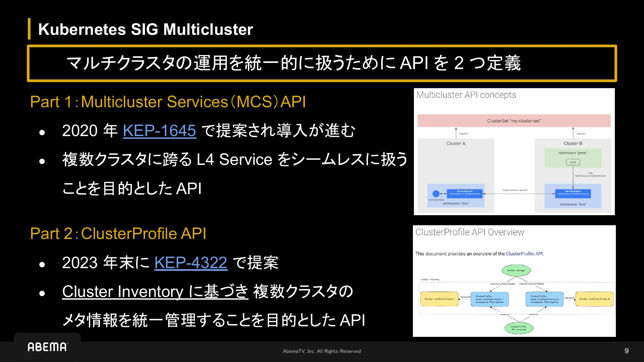Image resolution: width=644 pixels, height=362 pixels.
Task: Select the blue testA service circle in Cluster A
Action: click(x=436, y=193)
